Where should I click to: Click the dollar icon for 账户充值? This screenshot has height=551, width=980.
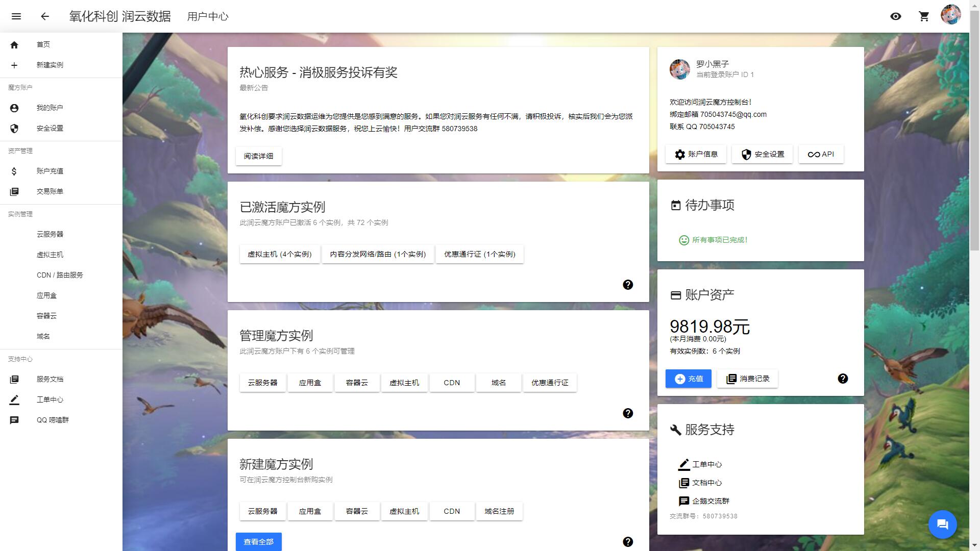(14, 171)
